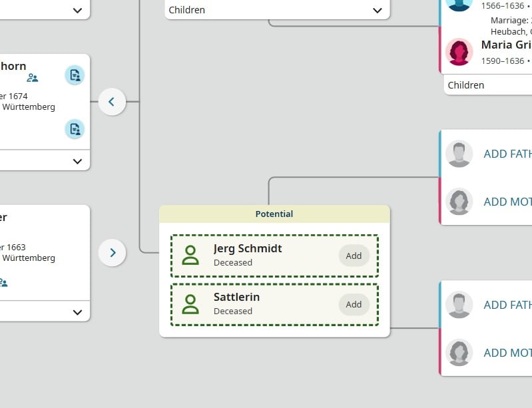This screenshot has height=408, width=532.
Task: Add Jerg Schmidt to the tree
Action: [354, 256]
